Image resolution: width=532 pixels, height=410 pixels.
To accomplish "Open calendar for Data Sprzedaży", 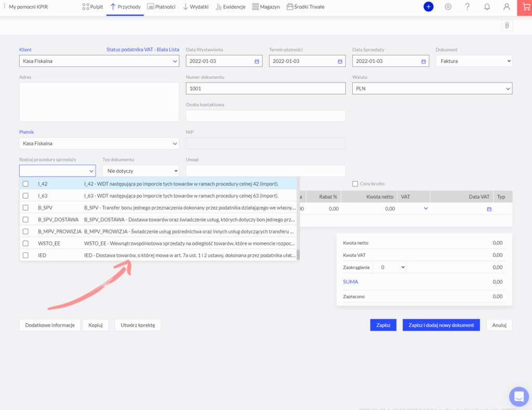I will [423, 61].
